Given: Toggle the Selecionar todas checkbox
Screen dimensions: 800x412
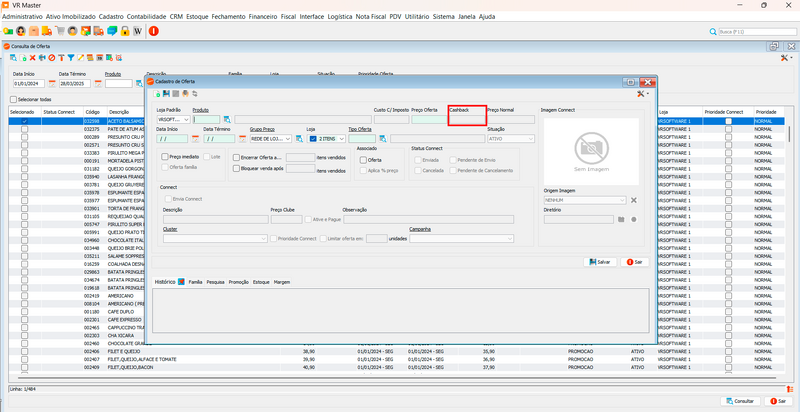Looking at the screenshot, I should pos(14,99).
